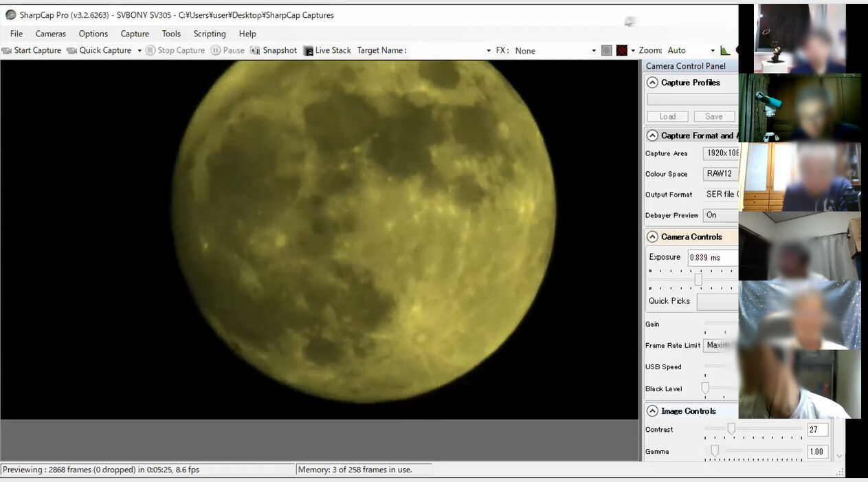Click the red reticule overlay icon
This screenshot has height=482, width=868.
pyautogui.click(x=621, y=50)
